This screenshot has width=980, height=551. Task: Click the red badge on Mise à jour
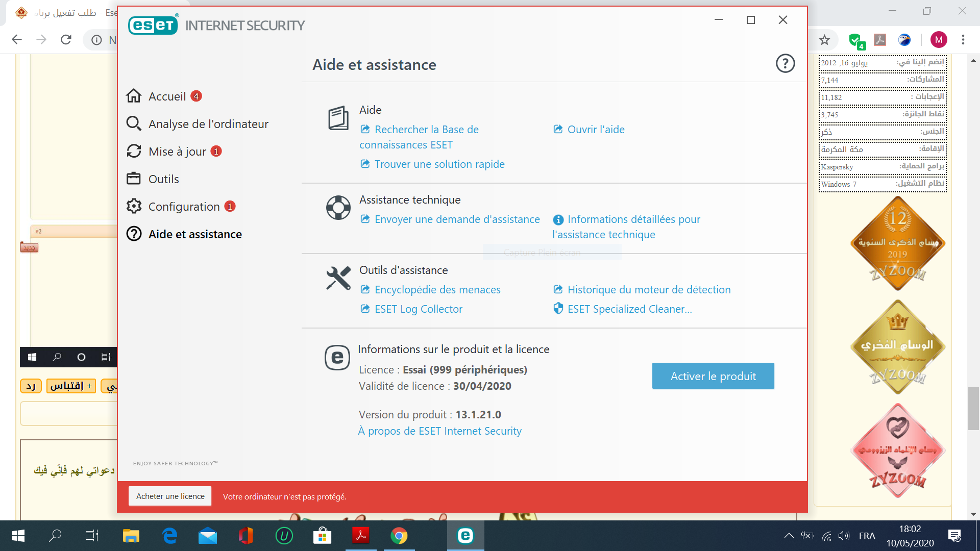click(x=216, y=151)
